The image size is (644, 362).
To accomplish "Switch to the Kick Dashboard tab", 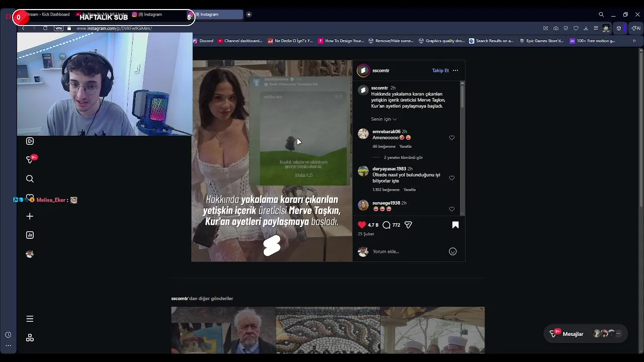I will point(48,15).
